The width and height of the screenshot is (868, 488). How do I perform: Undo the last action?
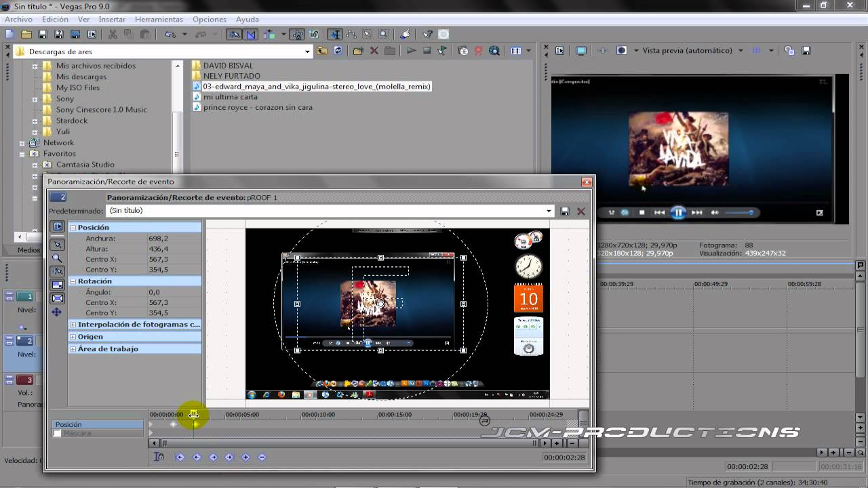coord(170,34)
